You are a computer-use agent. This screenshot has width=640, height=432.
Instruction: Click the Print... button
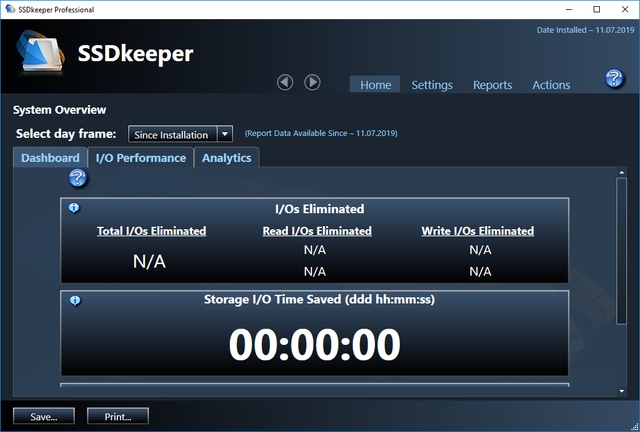click(118, 415)
